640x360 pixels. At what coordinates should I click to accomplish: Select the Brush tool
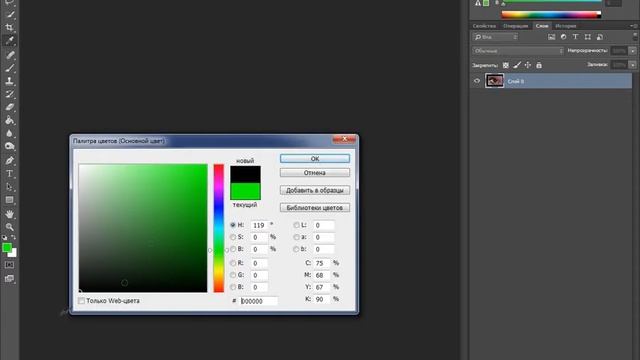[10, 68]
